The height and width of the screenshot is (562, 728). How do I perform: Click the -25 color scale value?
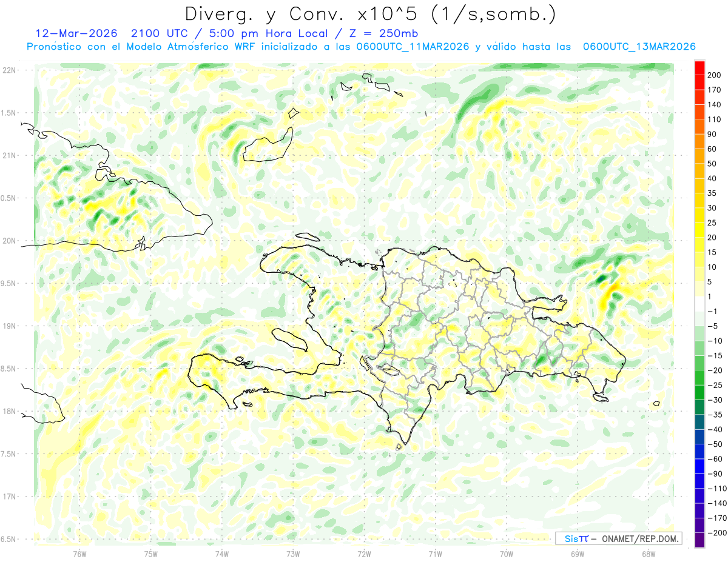[x=716, y=385]
